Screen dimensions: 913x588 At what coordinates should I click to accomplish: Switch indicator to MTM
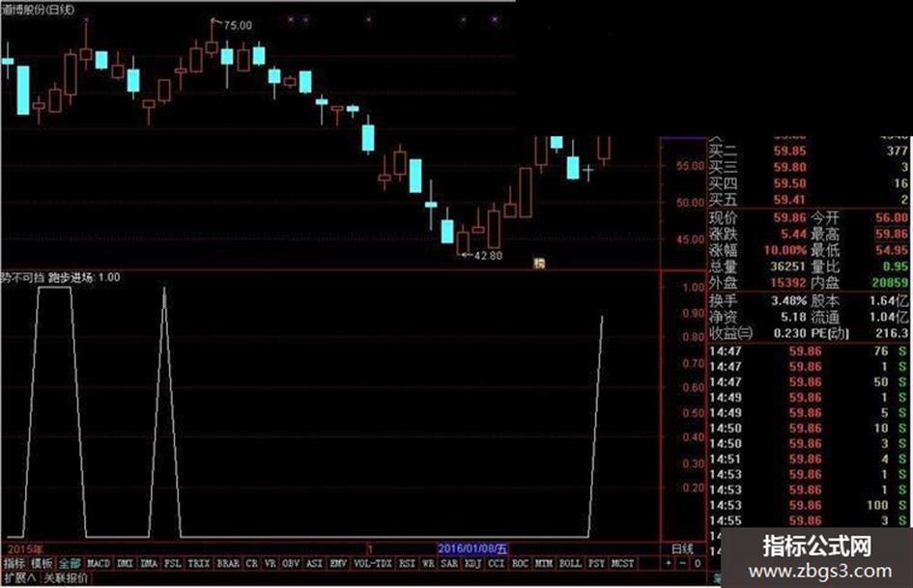tap(543, 564)
